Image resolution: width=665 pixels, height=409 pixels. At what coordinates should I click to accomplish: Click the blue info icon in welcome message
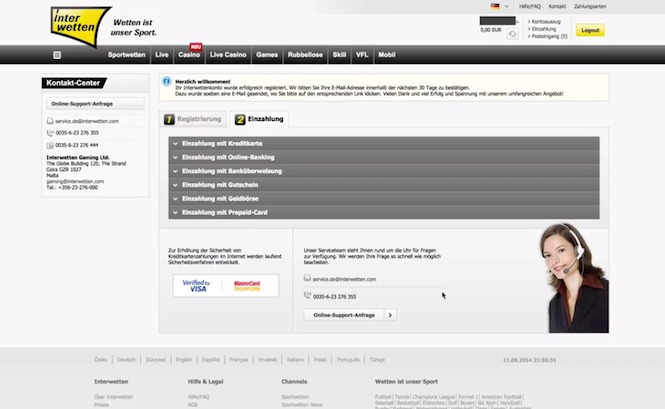[x=166, y=84]
